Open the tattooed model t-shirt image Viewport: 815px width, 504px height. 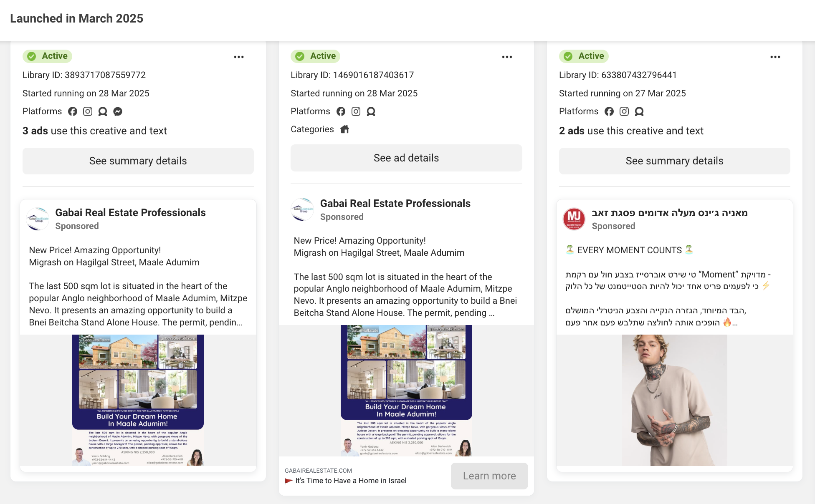pyautogui.click(x=674, y=400)
